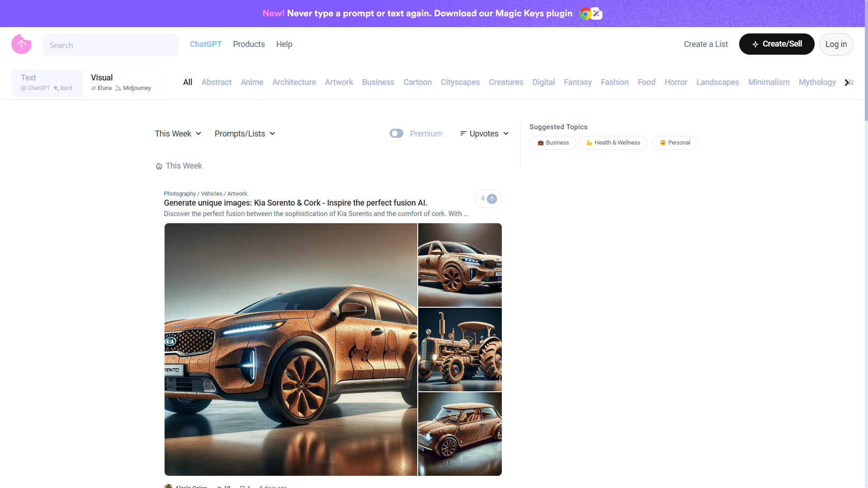The image size is (868, 488).
Task: Click the Chrome icon in the banner
Action: pos(585,14)
